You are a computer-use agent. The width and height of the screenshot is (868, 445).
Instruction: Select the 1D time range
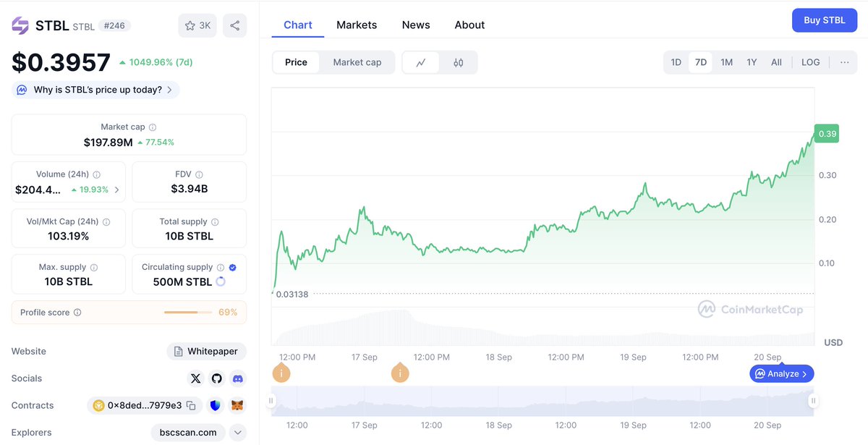676,62
